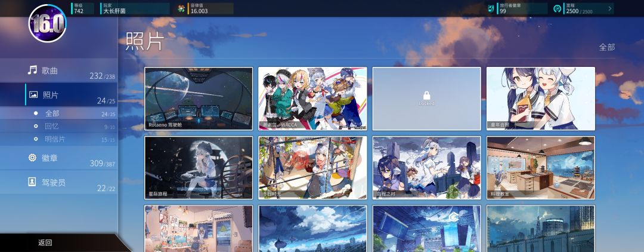Viewport: 644px width, 252px height.
Task: Click the 15/15 postcards count
Action: click(x=109, y=140)
